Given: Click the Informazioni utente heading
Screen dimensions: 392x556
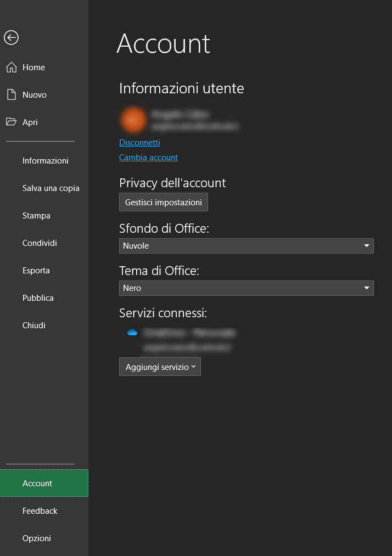Looking at the screenshot, I should [181, 88].
